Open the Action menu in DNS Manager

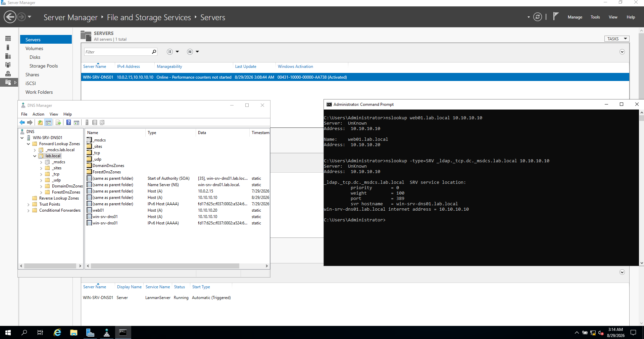click(x=38, y=114)
